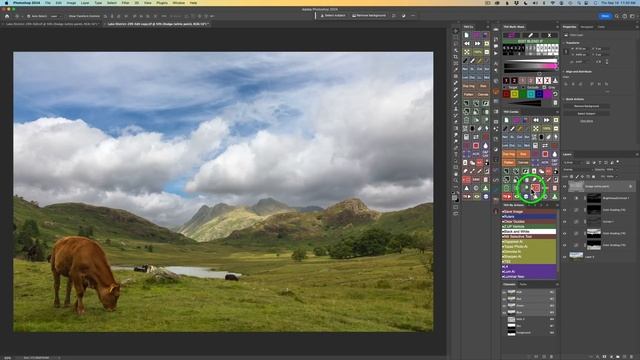Open Auto-Select Layer dropdown in options bar
The image size is (640, 360).
coord(56,16)
